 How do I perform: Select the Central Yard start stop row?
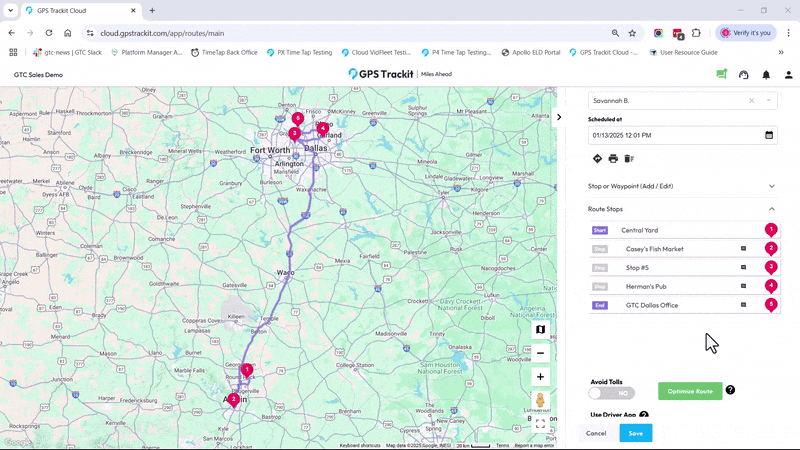pyautogui.click(x=684, y=230)
